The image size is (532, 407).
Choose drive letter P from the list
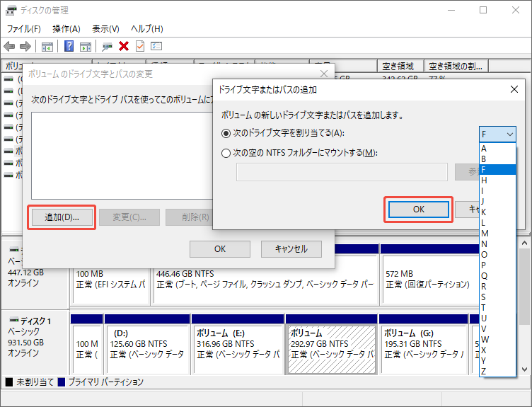(x=498, y=265)
